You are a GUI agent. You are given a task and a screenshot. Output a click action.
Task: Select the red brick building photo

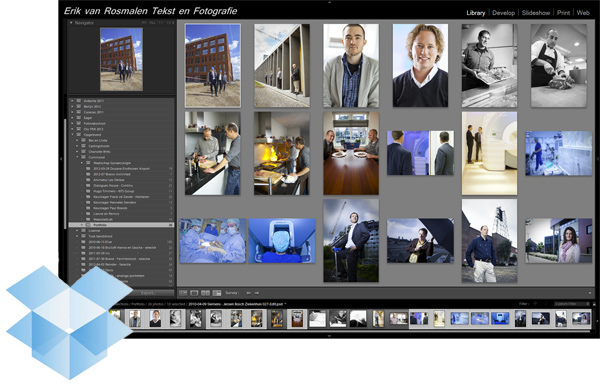click(x=213, y=65)
